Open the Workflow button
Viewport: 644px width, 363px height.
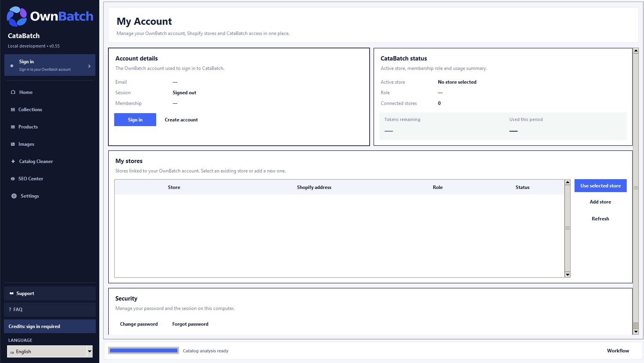pyautogui.click(x=618, y=351)
